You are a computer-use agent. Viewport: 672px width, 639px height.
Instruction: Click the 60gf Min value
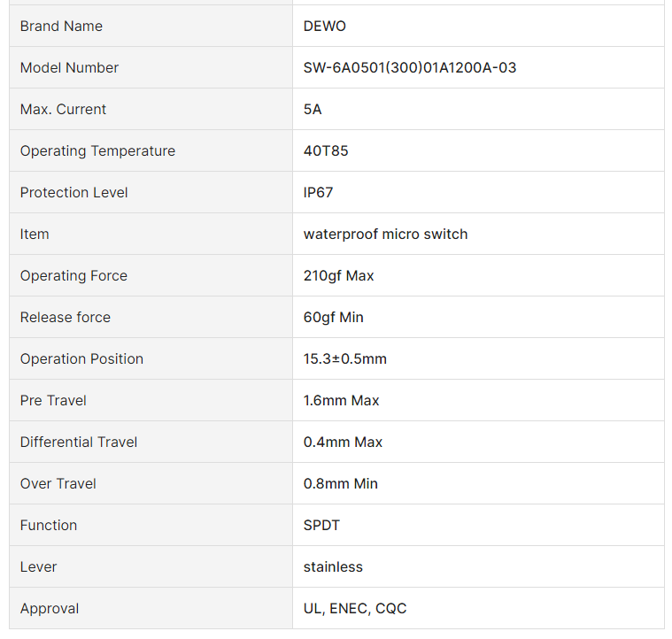(x=333, y=318)
